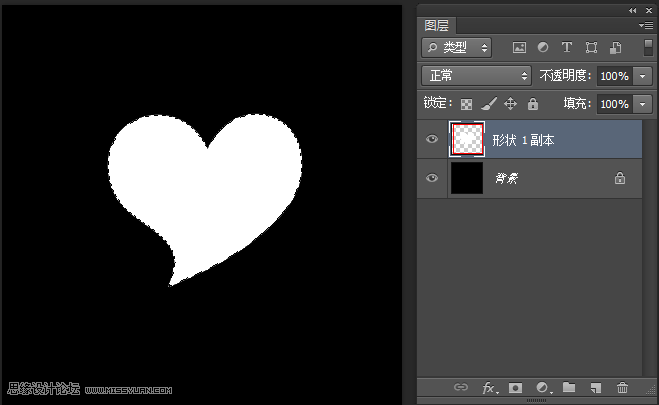This screenshot has width=659, height=405.
Task: Hide the 形状 1 副本 layer
Action: pyautogui.click(x=432, y=139)
